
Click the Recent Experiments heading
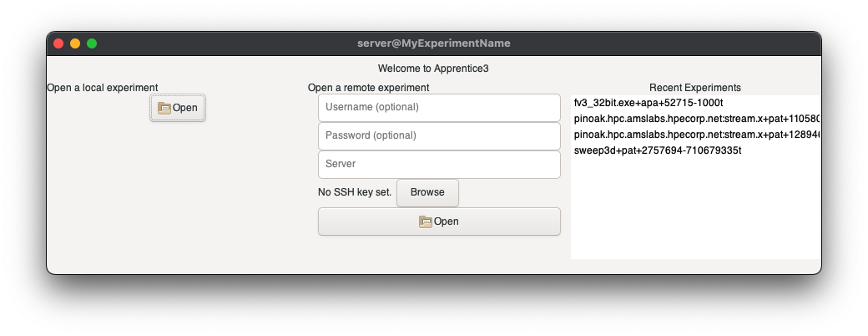pyautogui.click(x=694, y=87)
